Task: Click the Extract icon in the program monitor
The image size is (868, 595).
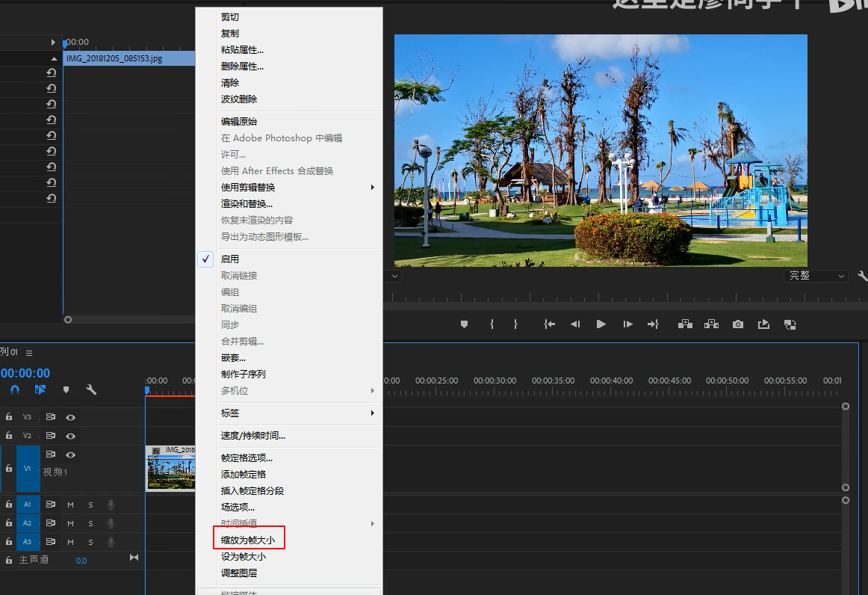Action: point(710,324)
